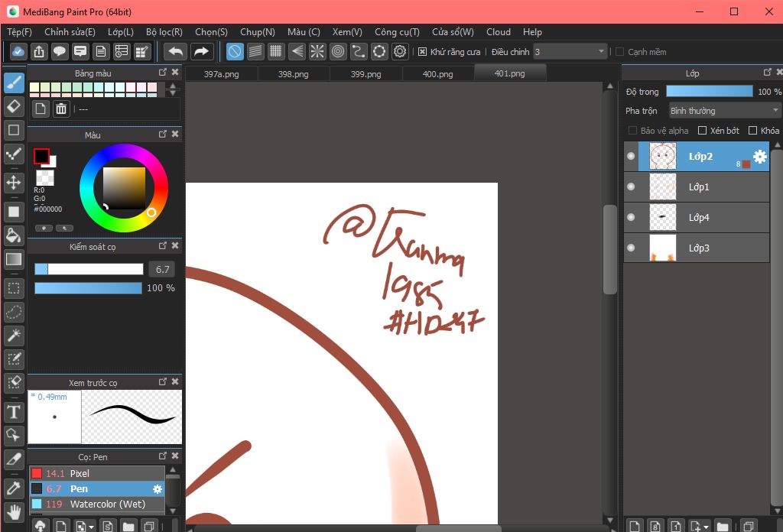783x532 pixels.
Task: Enable the Xén bớt checkbox
Action: pos(701,131)
